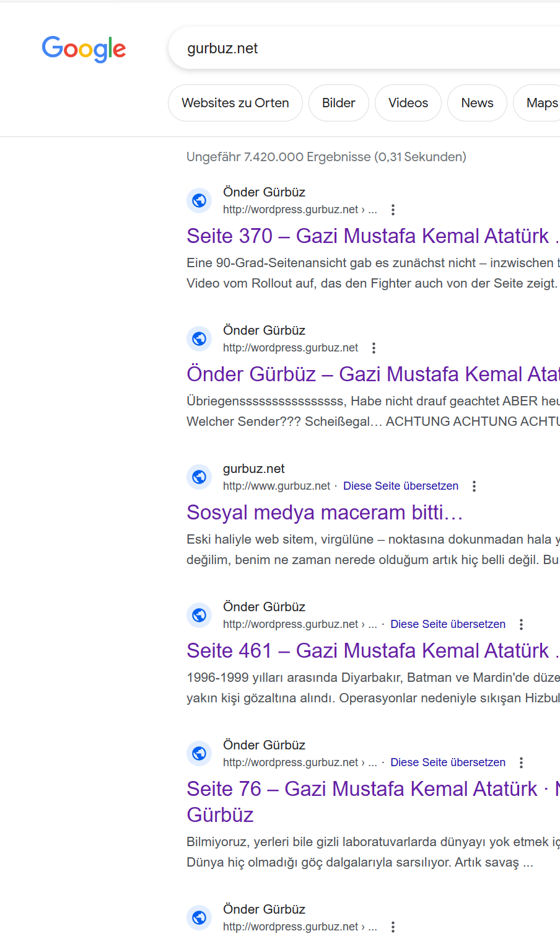Open result titled Seite 461 – Gazi Mustafa Kemal Atatürk
The width and height of the screenshot is (560, 936).
click(x=373, y=651)
